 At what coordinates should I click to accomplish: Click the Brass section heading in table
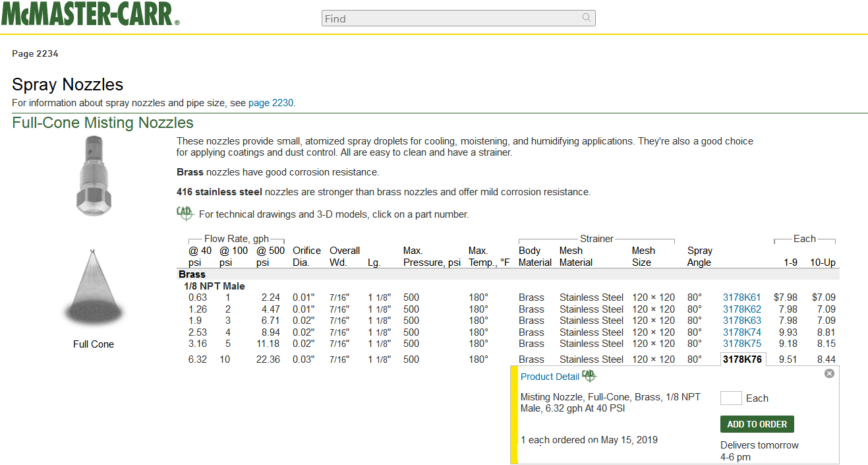pos(192,274)
